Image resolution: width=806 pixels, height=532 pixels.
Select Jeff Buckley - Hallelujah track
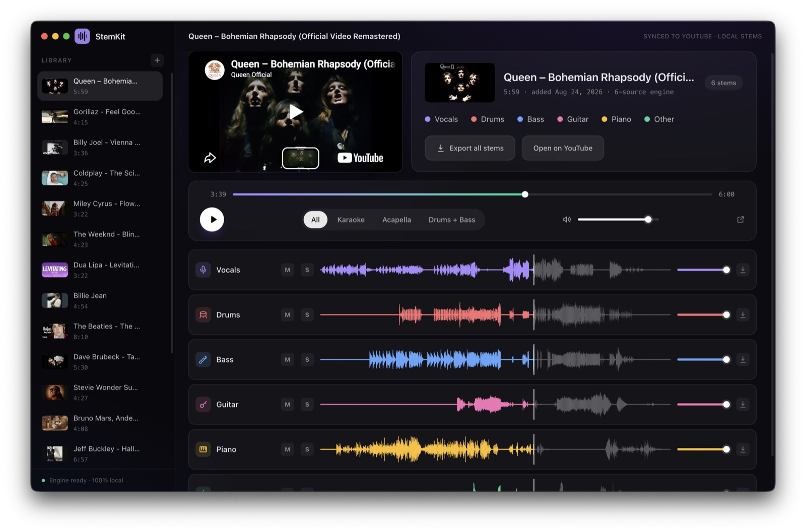click(100, 454)
